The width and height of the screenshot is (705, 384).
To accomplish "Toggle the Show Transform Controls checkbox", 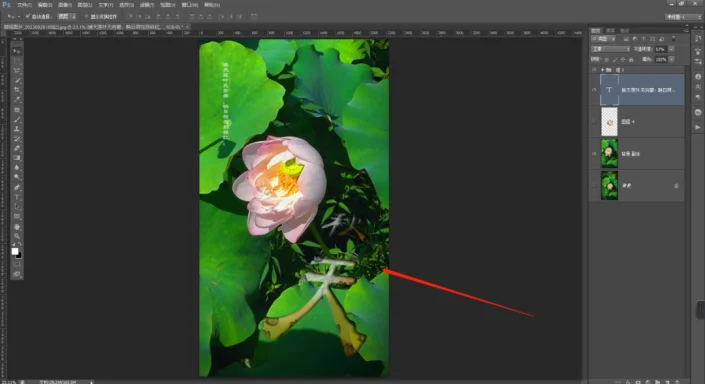I will (x=86, y=16).
